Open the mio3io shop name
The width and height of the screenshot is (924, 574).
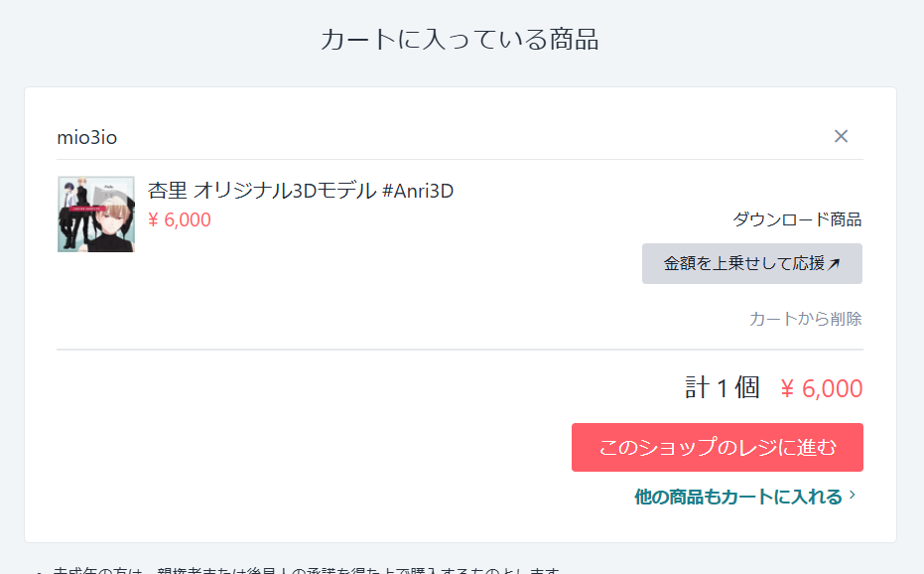pyautogui.click(x=86, y=137)
